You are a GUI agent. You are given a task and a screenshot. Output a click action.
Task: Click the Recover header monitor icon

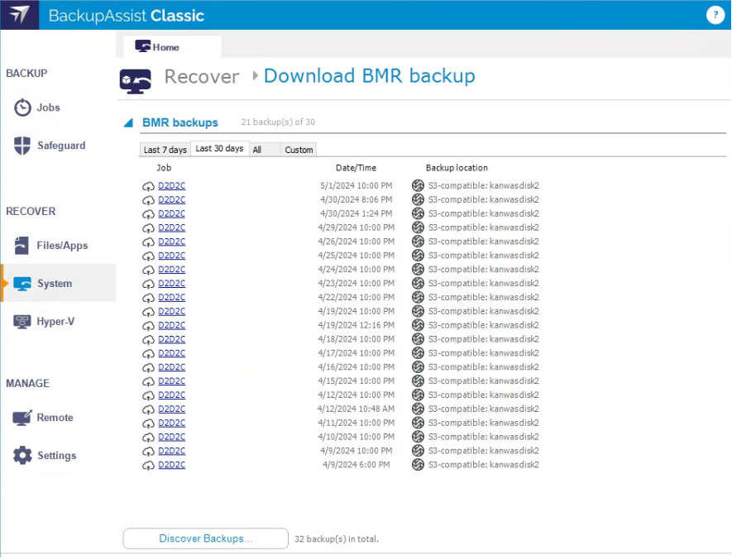click(x=136, y=81)
